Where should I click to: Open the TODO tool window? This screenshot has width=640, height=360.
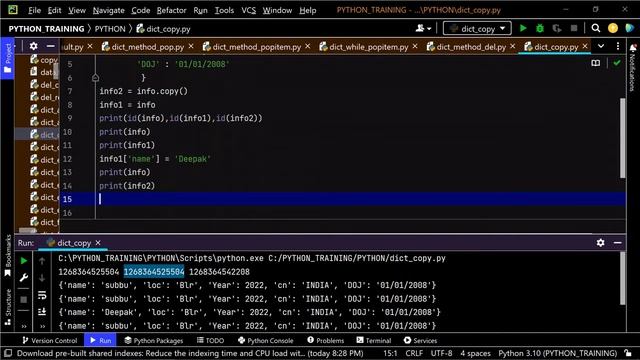point(211,340)
